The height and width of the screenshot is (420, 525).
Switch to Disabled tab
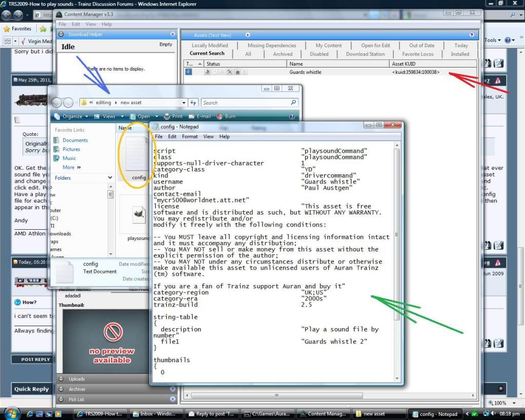point(319,54)
